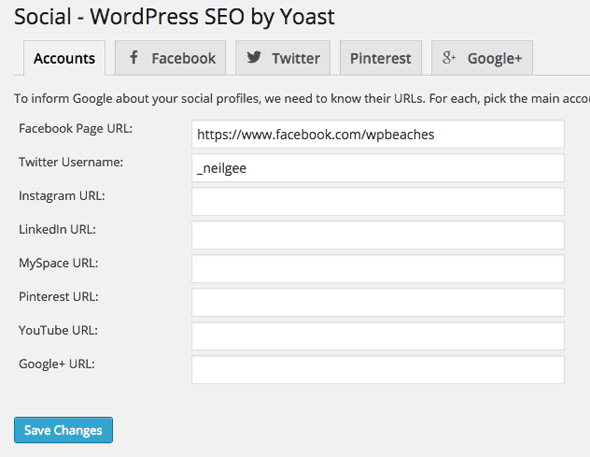This screenshot has height=457, width=590.
Task: Click the Google+ g icon
Action: (x=449, y=58)
